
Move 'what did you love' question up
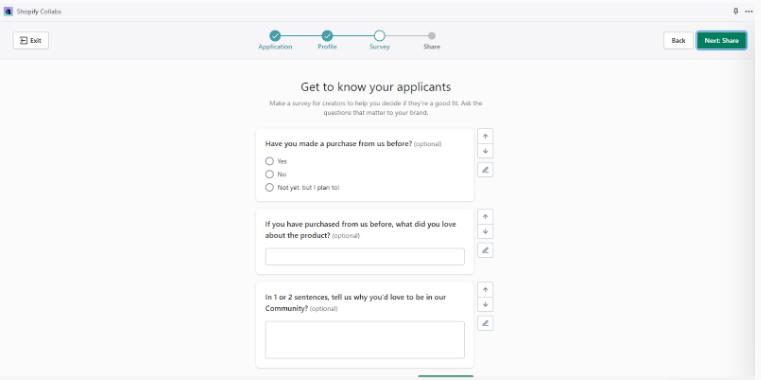(485, 216)
